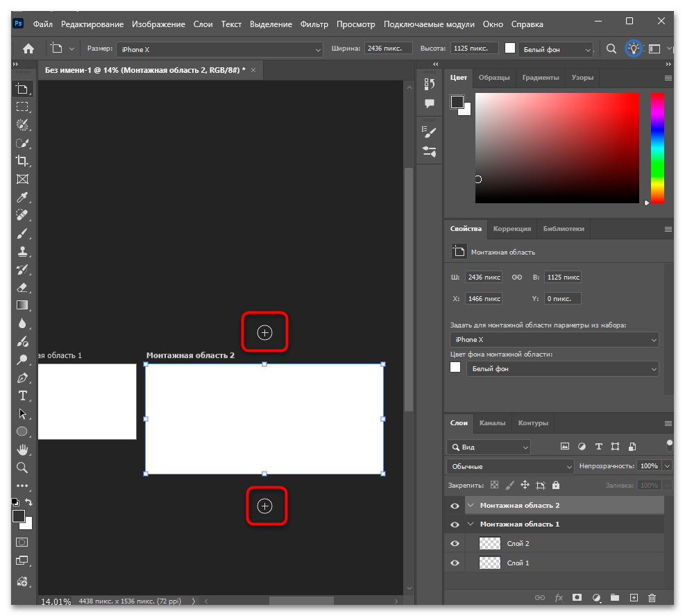The image size is (685, 616).
Task: Select the Zoom tool in toolbar
Action: (22, 468)
